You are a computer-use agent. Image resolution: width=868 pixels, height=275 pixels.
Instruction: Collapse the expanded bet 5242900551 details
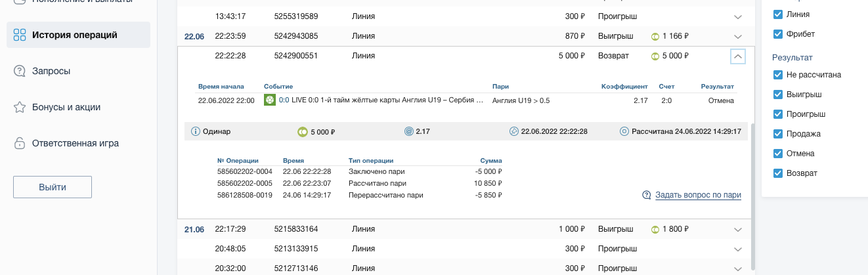737,56
